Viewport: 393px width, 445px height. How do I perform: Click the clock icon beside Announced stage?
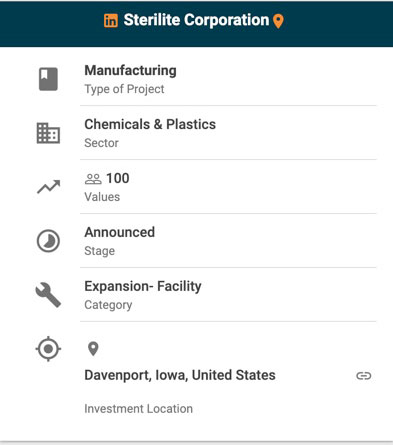48,241
